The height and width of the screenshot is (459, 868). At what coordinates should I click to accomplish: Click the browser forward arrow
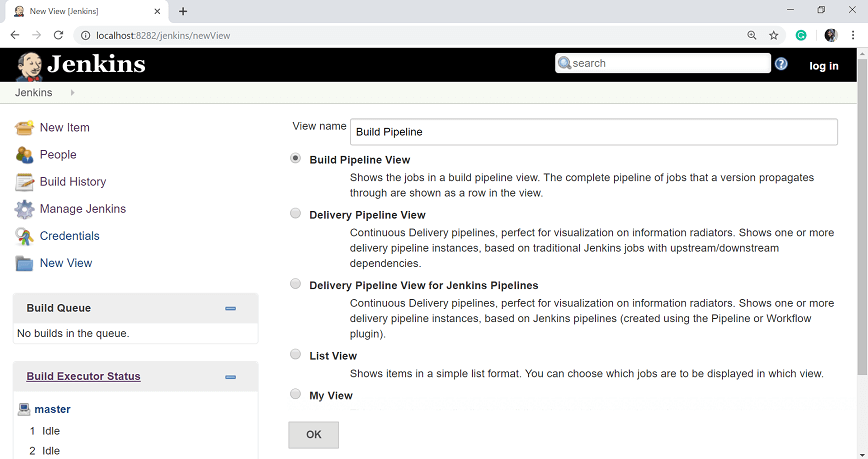coord(37,35)
